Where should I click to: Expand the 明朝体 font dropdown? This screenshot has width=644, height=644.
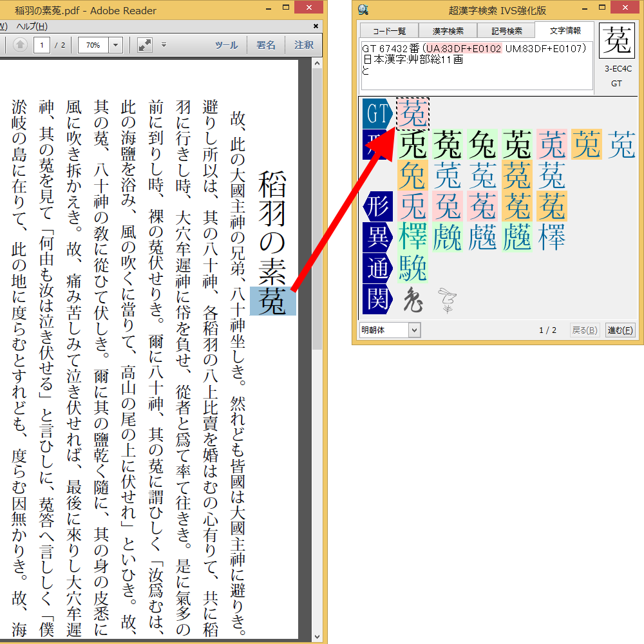413,330
